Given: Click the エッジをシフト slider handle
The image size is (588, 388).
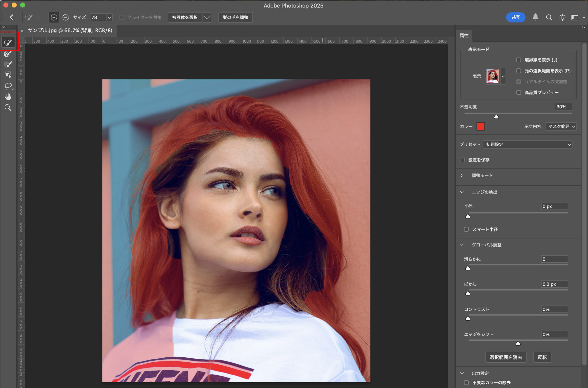Looking at the screenshot, I should [518, 343].
